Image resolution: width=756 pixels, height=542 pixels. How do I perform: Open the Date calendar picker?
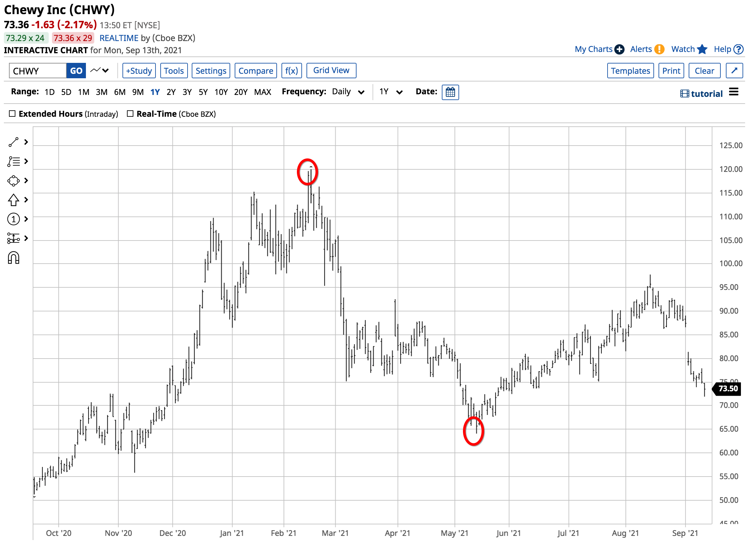[450, 92]
